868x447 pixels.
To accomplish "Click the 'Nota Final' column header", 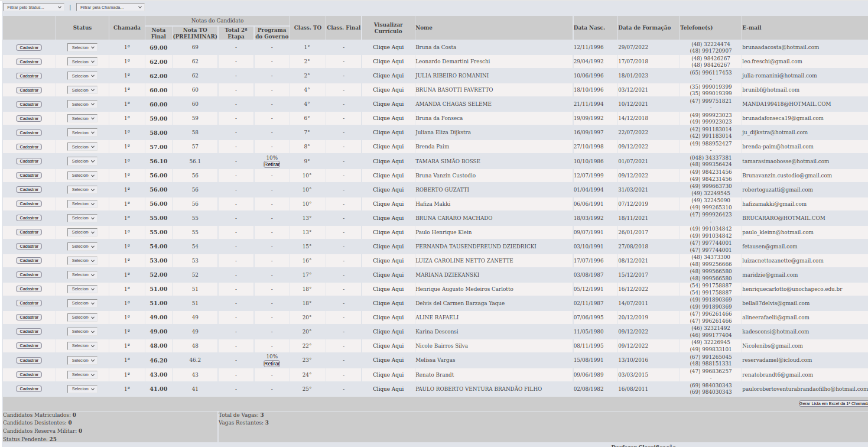I will 158,33.
